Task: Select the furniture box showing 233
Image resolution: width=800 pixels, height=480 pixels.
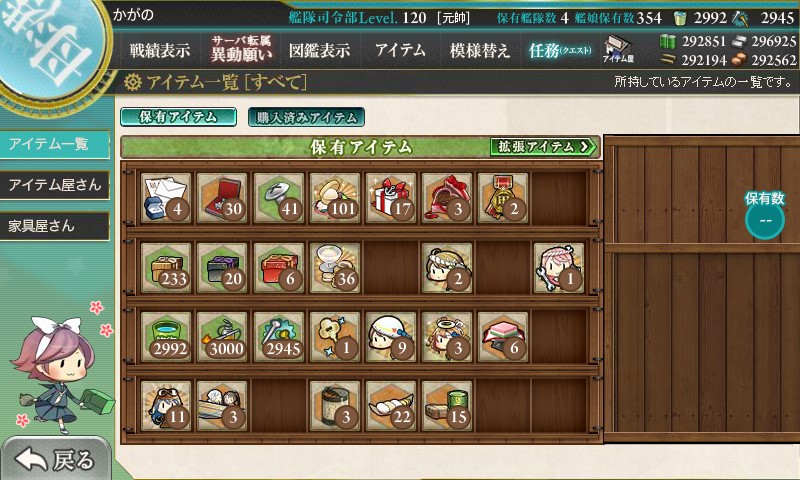Action: (x=166, y=268)
